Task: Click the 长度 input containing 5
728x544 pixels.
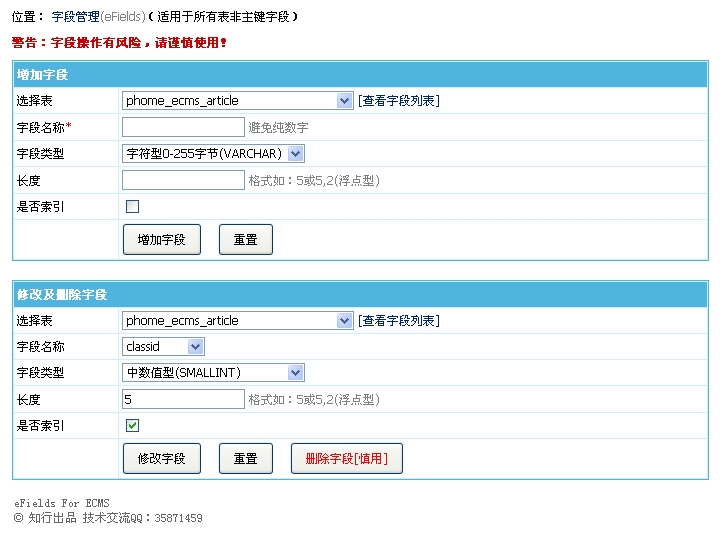Action: click(183, 399)
